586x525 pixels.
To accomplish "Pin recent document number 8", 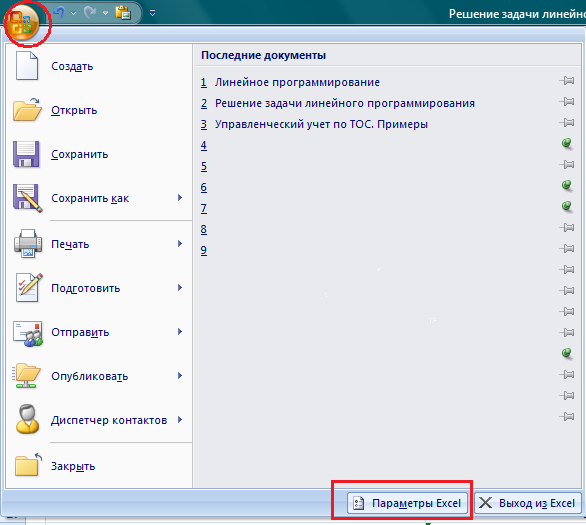I will pyautogui.click(x=567, y=227).
